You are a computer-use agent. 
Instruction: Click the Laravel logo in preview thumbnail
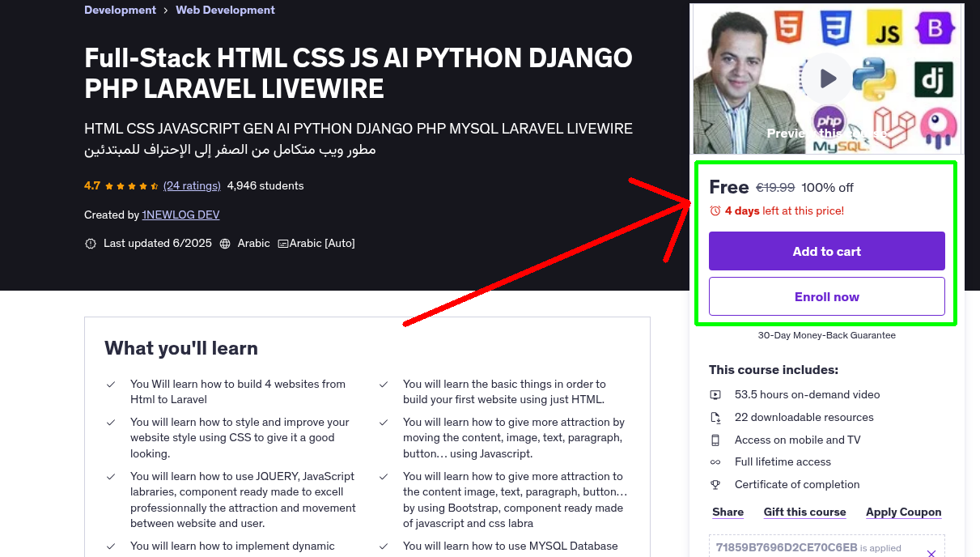tap(893, 127)
